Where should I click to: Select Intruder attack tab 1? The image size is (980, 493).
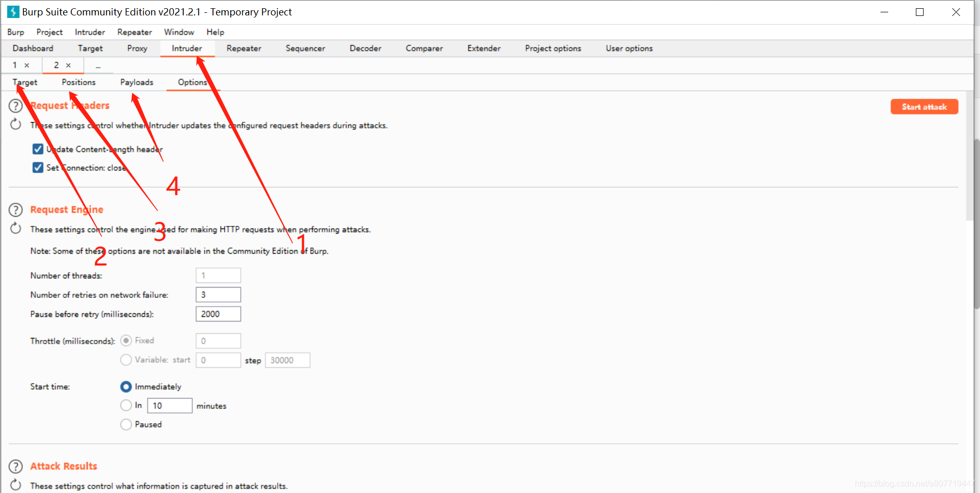15,65
